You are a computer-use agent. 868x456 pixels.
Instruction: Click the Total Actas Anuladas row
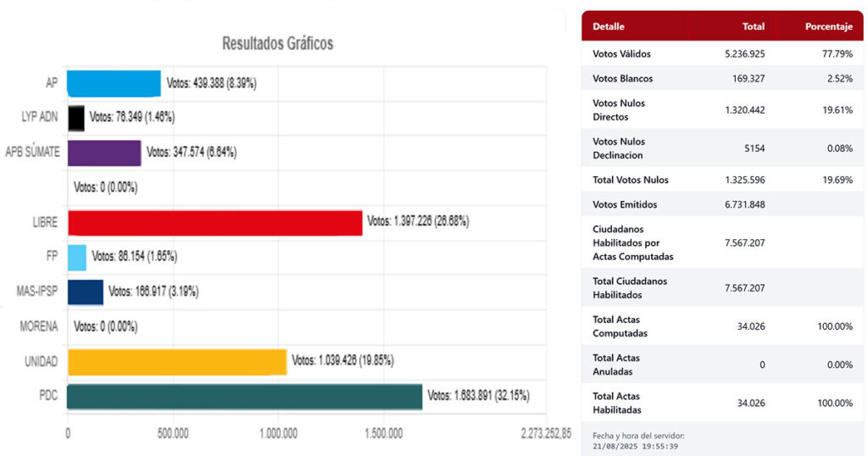722,364
